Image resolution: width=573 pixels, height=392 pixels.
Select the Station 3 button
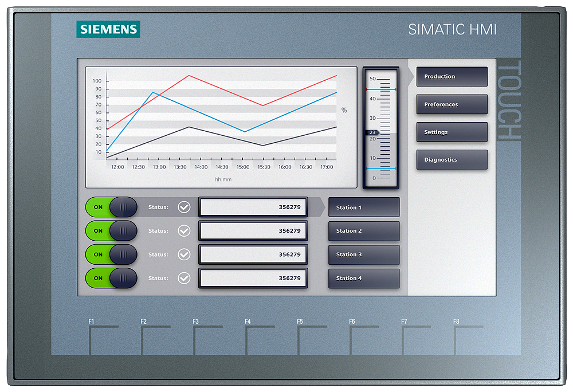363,254
